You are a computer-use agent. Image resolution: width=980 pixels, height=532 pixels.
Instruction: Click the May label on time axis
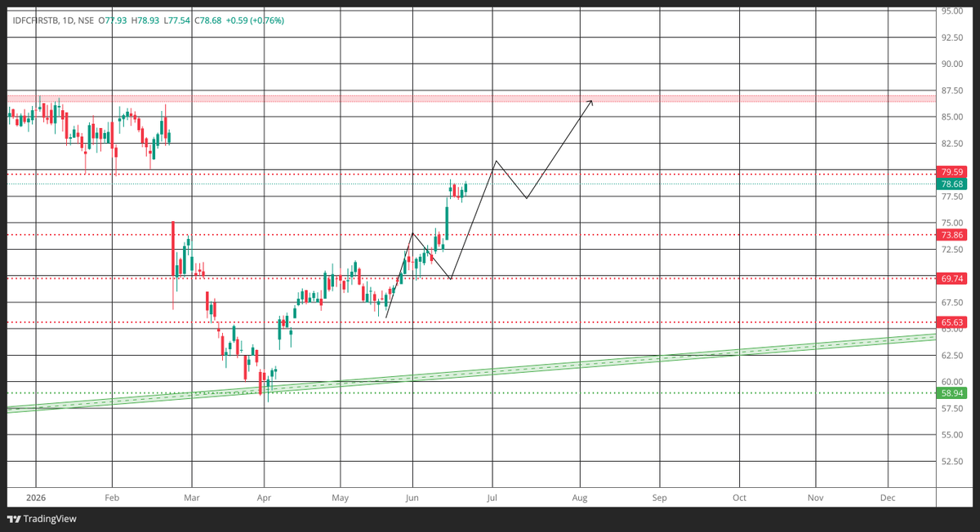click(341, 496)
